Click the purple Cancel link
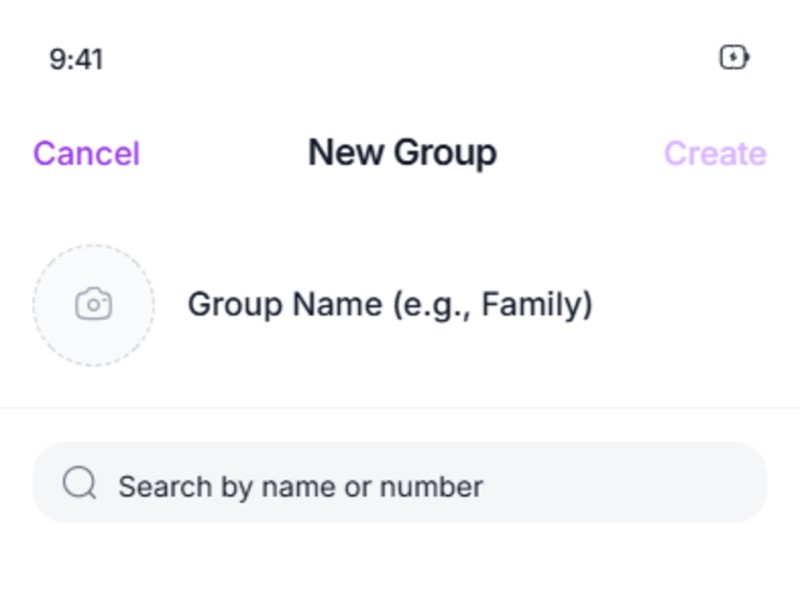800x600 pixels. click(86, 154)
